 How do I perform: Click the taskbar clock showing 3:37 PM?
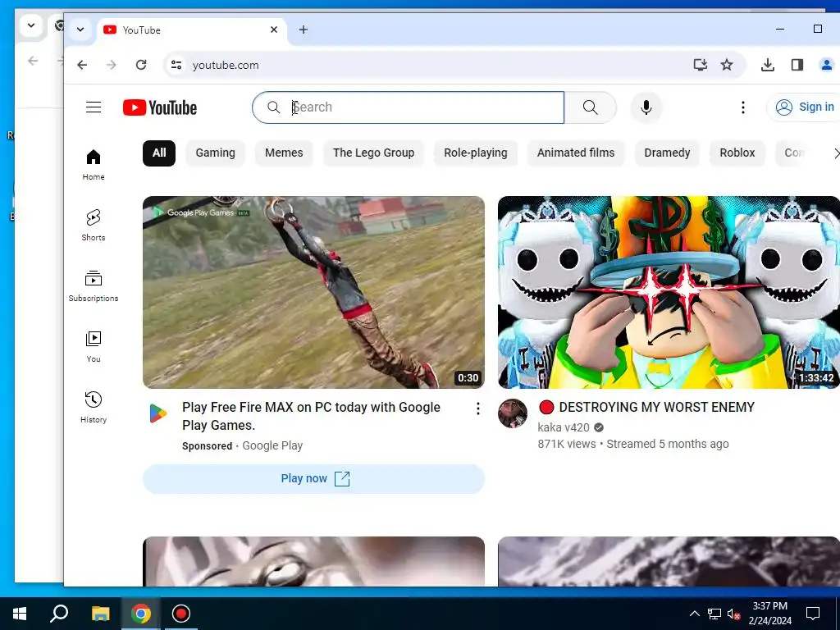pos(769,614)
